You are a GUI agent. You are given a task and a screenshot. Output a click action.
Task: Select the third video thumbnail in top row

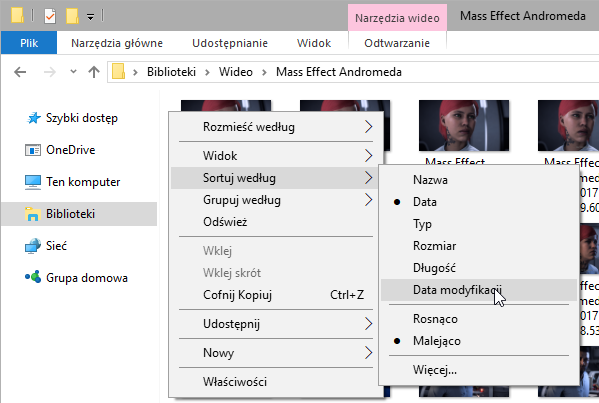click(464, 126)
